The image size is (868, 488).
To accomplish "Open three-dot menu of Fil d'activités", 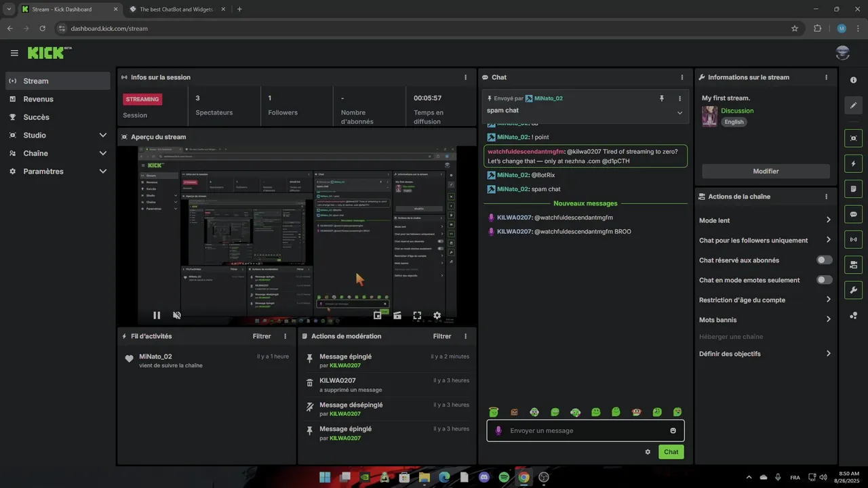I will [x=285, y=336].
